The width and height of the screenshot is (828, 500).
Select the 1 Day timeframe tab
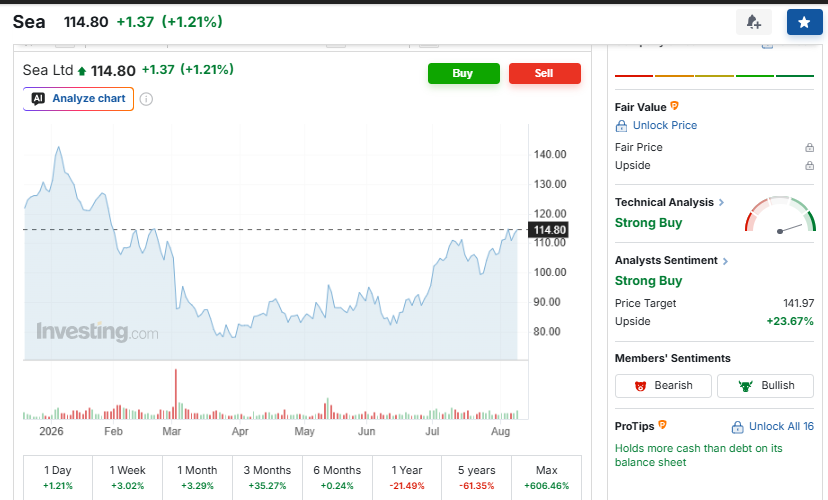pos(58,477)
